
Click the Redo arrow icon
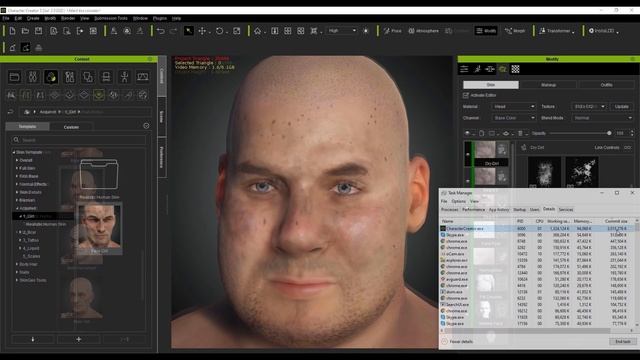pos(173,31)
